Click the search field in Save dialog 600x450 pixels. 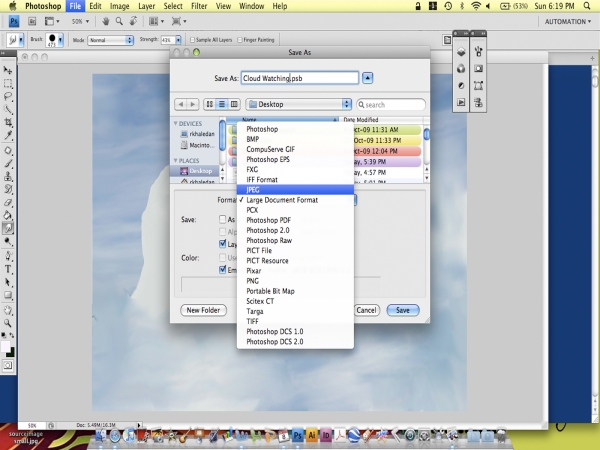tap(391, 104)
